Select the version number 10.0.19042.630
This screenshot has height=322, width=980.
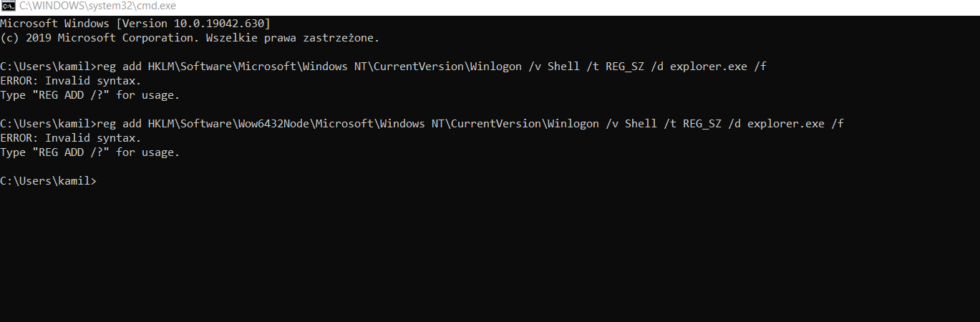click(219, 24)
